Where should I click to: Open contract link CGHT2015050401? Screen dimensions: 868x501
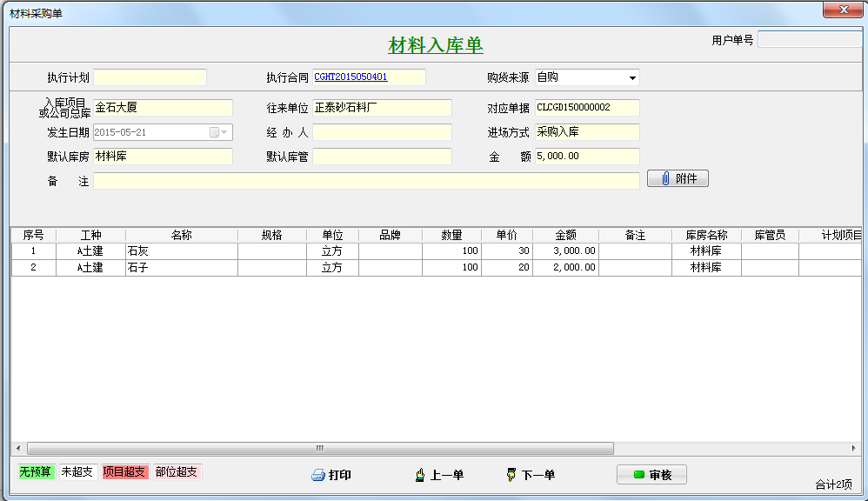coord(351,77)
